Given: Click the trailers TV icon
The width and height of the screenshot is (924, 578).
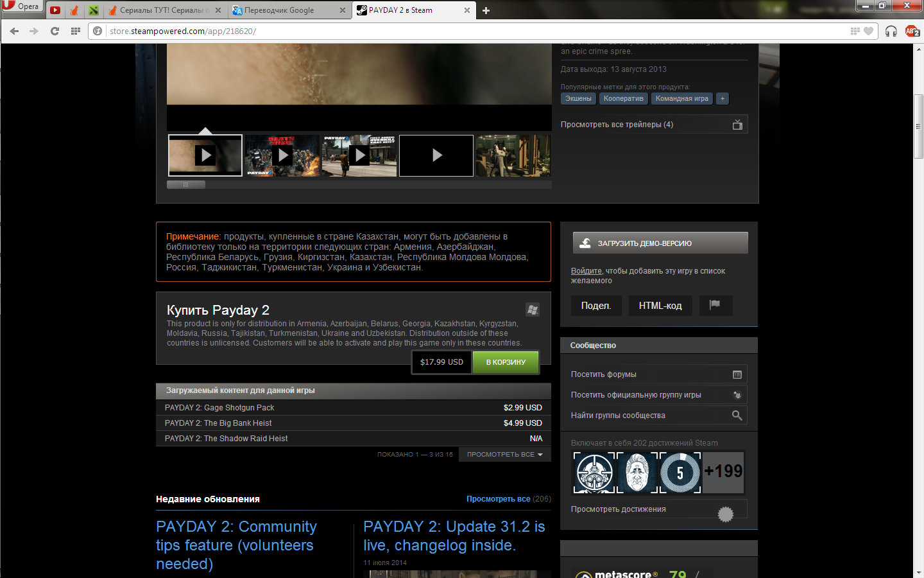Looking at the screenshot, I should point(737,125).
